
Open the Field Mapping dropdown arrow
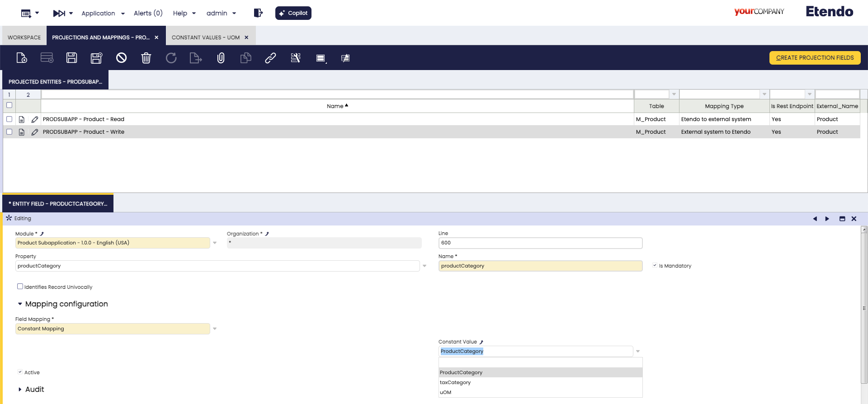215,329
